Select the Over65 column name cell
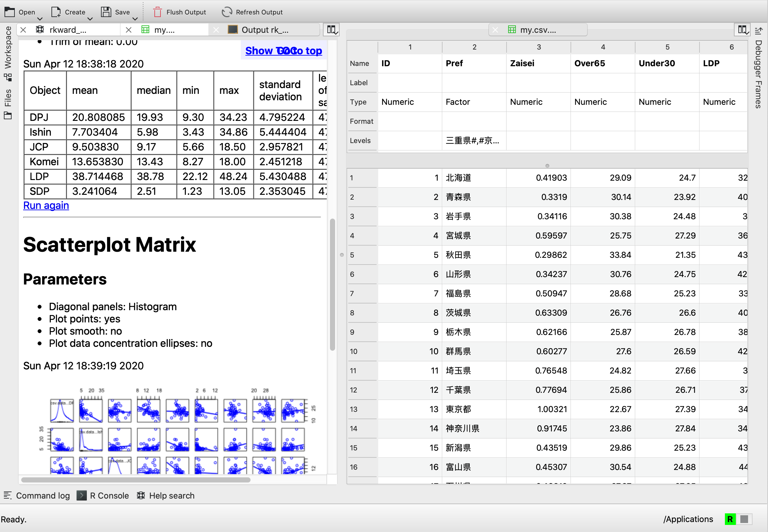This screenshot has width=768, height=532. click(603, 63)
